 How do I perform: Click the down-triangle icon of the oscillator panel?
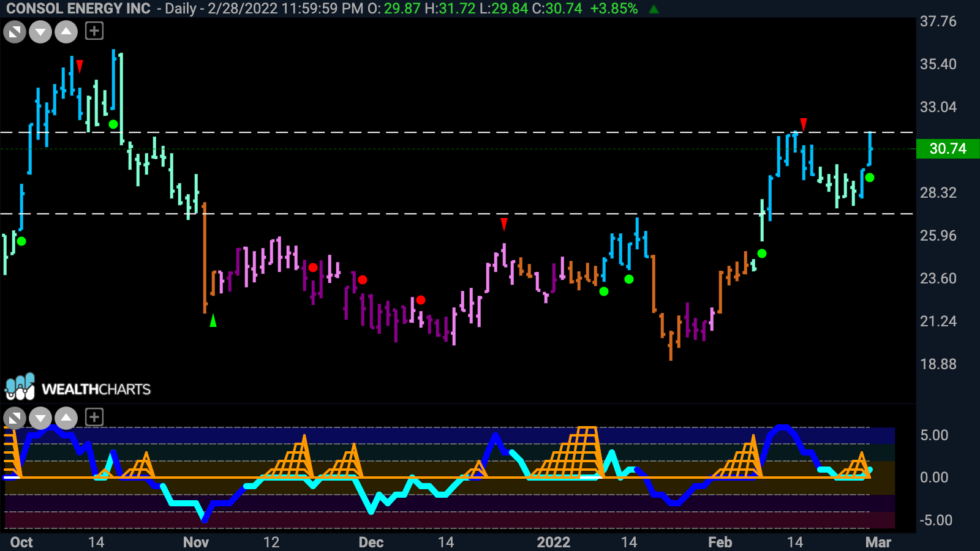point(40,418)
